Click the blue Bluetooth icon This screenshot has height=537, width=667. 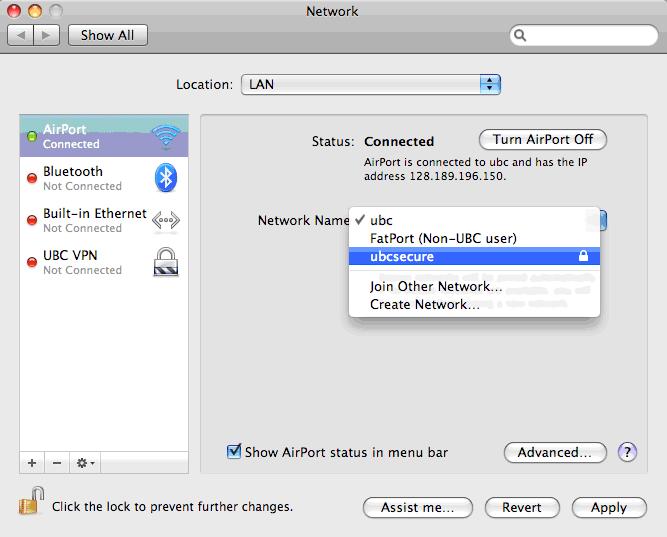pos(166,177)
